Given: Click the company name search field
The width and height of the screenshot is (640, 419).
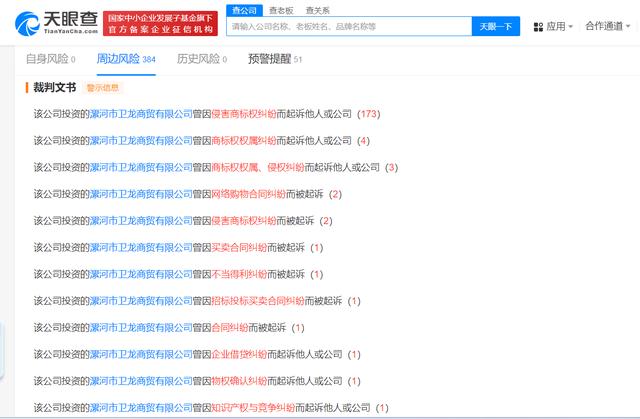Looking at the screenshot, I should pos(349,27).
